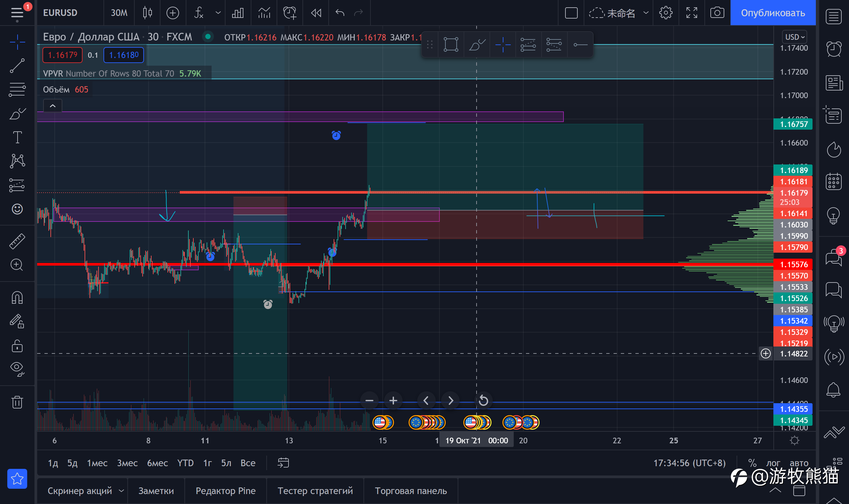
Task: Switch to the Тестер стратегий tab
Action: click(315, 491)
